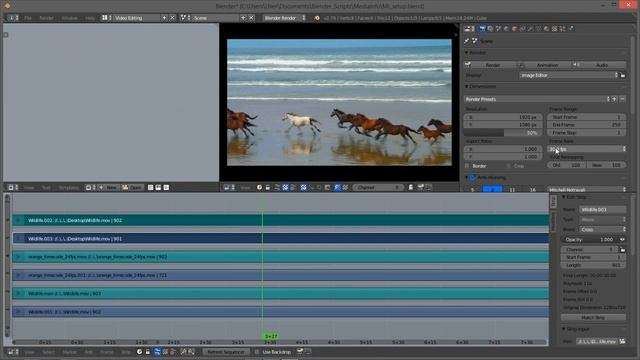Open the Texture properties tab icon
Screen dimensions: 640x360
click(x=555, y=29)
